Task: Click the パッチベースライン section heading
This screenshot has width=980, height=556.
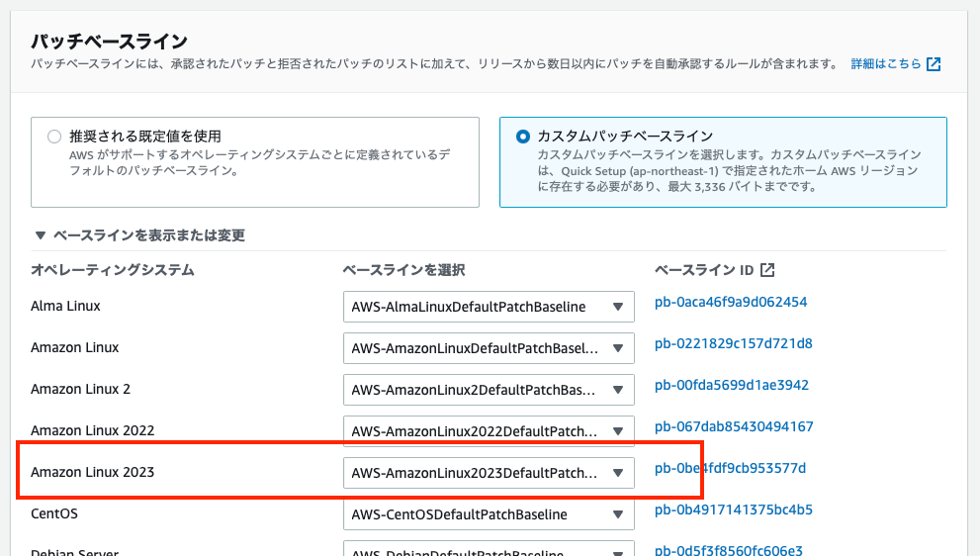Action: coord(110,42)
